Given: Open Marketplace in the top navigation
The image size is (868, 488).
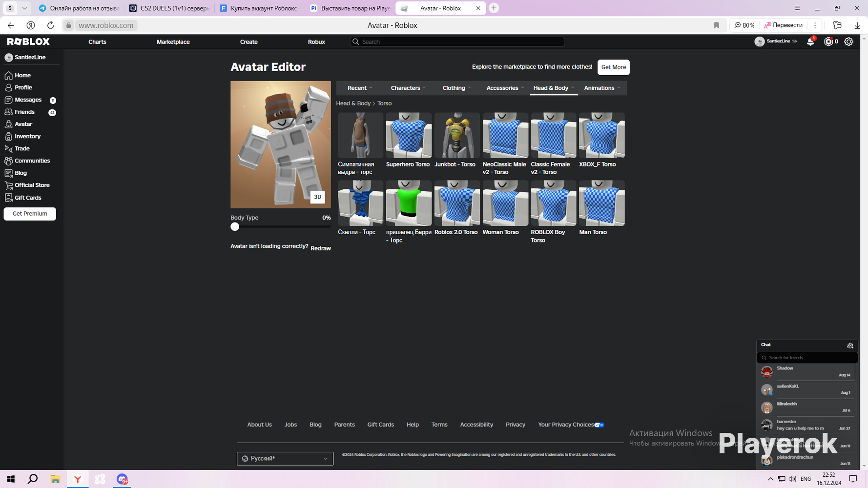Looking at the screenshot, I should point(173,41).
